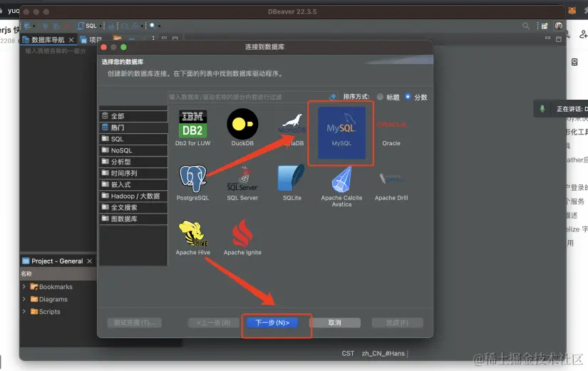This screenshot has width=588, height=371.
Task: Select the 图数据库 category
Action: click(133, 219)
